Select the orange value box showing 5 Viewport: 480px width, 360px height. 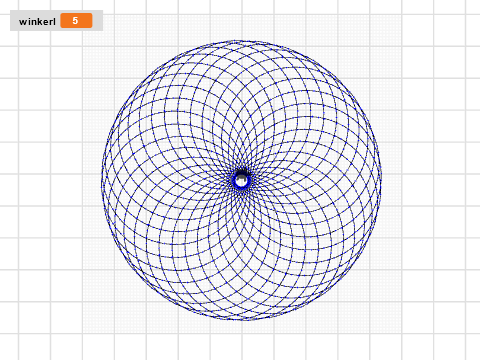coord(76,21)
